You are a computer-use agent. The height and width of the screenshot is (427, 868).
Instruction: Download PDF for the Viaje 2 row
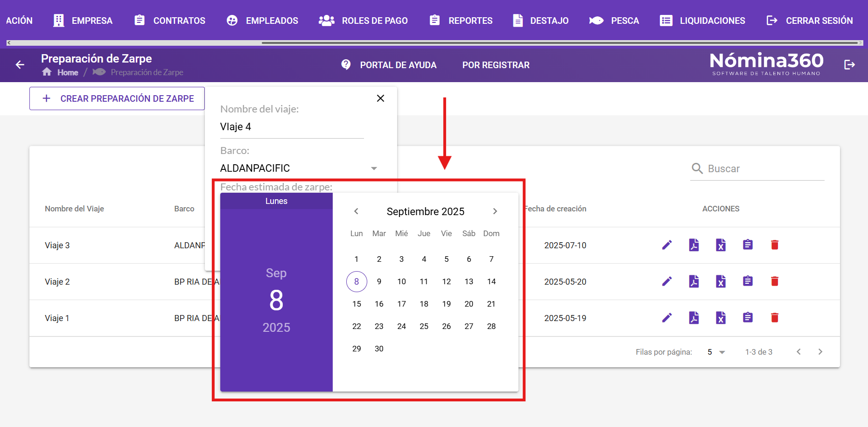[694, 281]
